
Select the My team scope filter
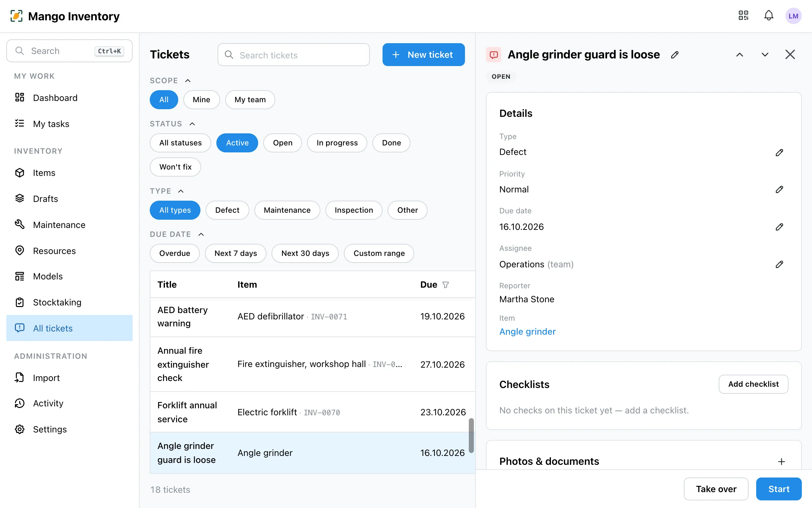click(x=250, y=100)
